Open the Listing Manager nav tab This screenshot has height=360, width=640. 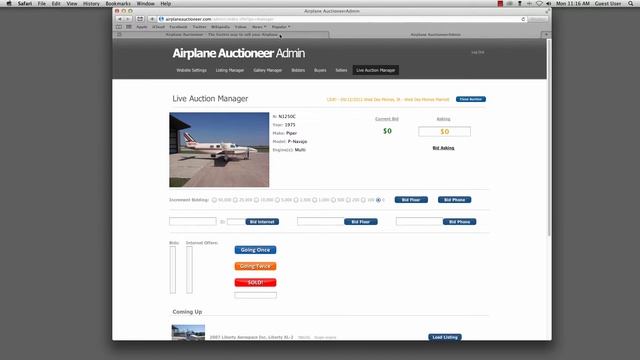[230, 70]
